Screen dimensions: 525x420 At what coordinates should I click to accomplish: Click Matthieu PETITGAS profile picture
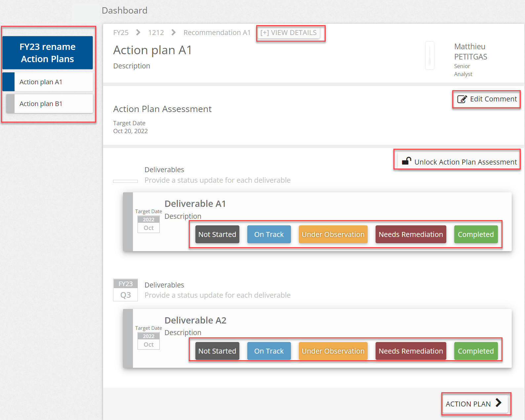[x=429, y=56]
